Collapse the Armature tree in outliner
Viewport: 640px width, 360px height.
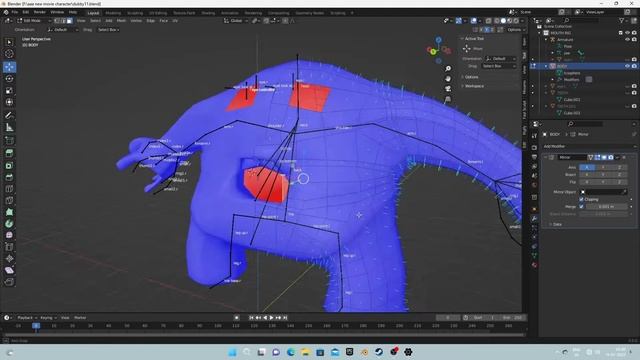pos(546,40)
